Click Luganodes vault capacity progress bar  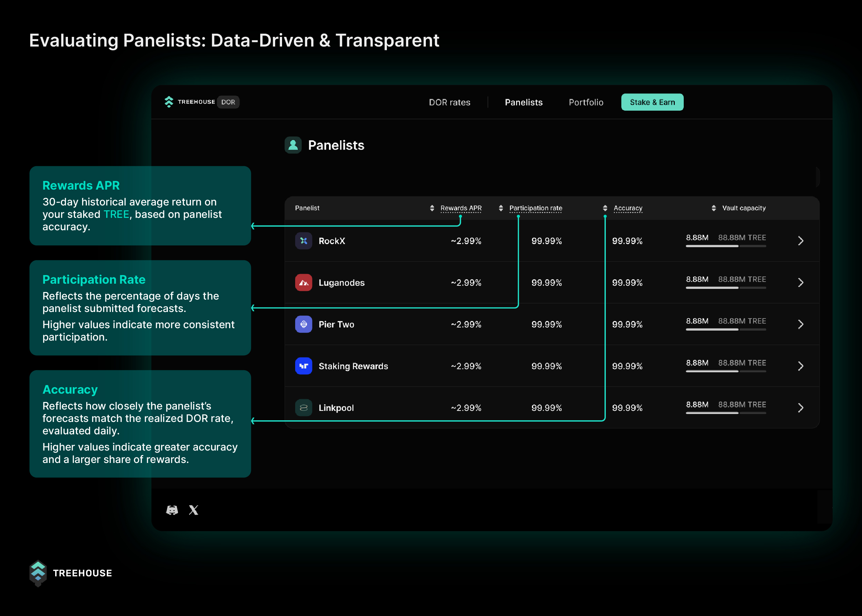tap(725, 288)
